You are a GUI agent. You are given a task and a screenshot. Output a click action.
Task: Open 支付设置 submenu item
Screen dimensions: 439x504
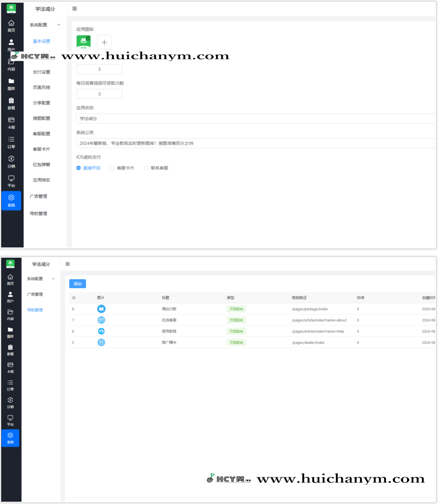(41, 72)
